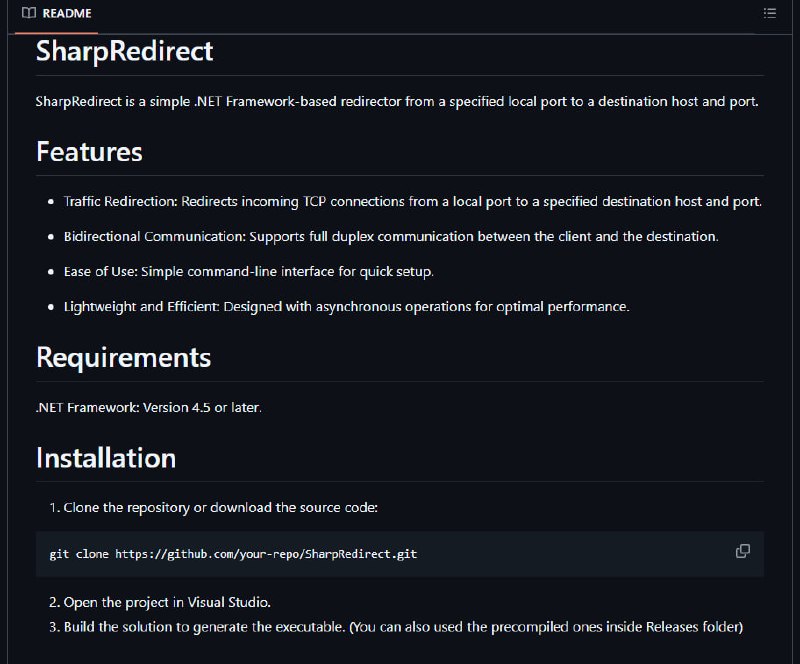Select the README tab
Image resolution: width=800 pixels, height=664 pixels.
pos(57,13)
